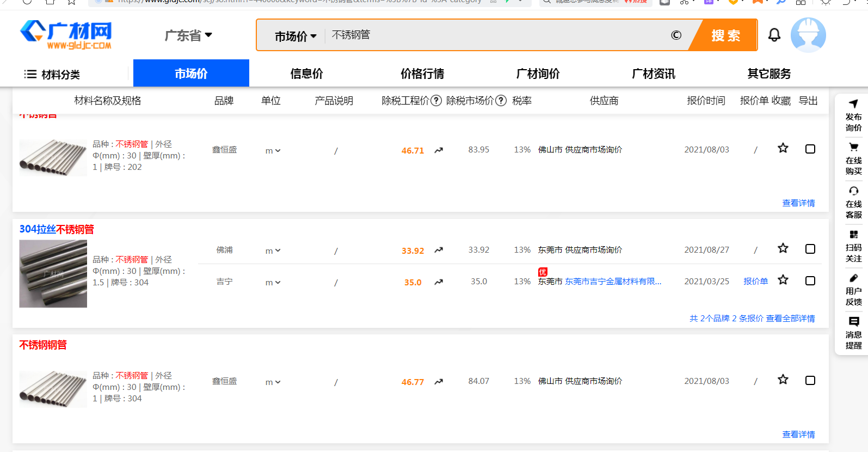Switch to the 信息价 tab

tap(306, 74)
